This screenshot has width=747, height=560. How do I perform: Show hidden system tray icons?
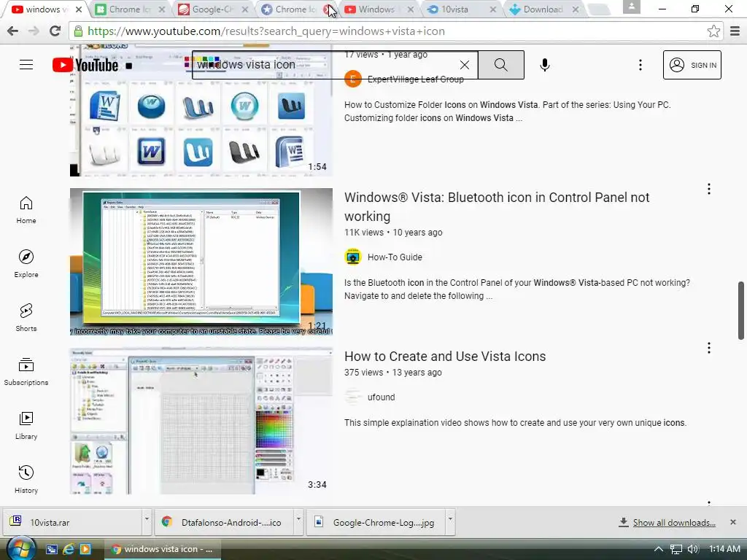659,549
